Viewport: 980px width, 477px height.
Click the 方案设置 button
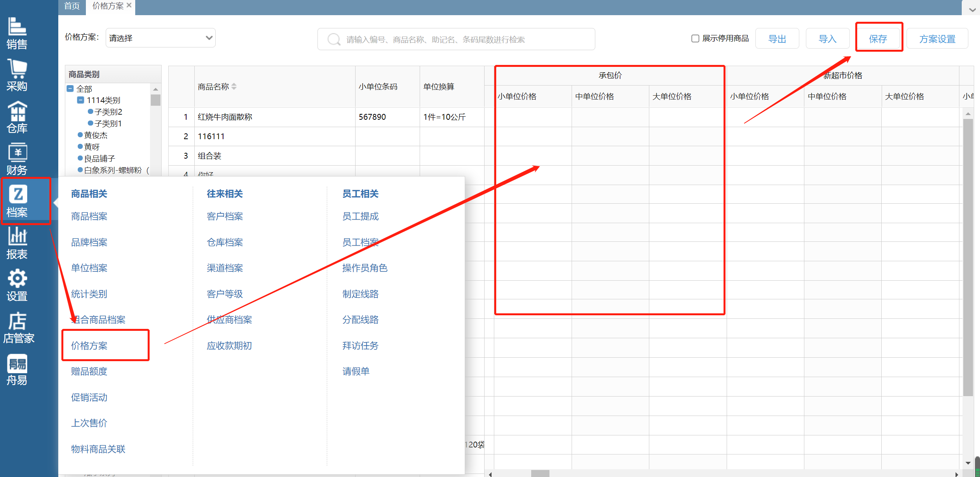point(937,38)
